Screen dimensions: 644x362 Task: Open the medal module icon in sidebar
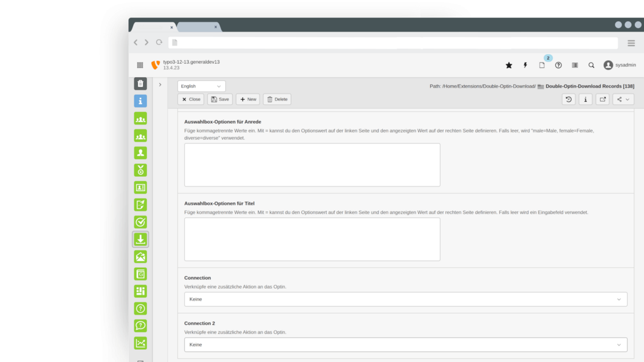tap(140, 171)
